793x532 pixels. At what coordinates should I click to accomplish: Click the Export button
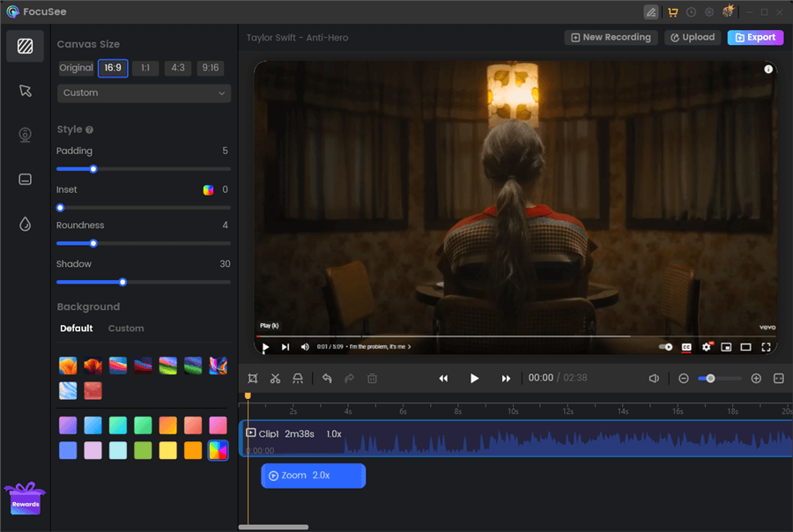756,37
